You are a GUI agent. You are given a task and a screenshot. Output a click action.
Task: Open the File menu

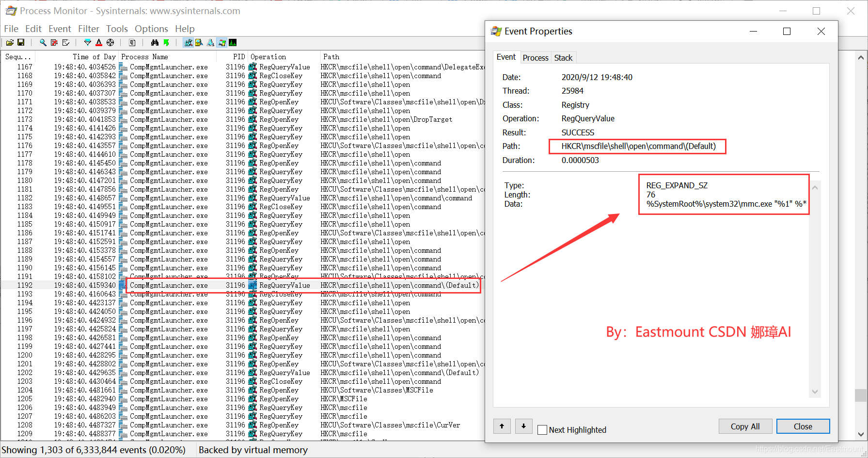[11, 29]
